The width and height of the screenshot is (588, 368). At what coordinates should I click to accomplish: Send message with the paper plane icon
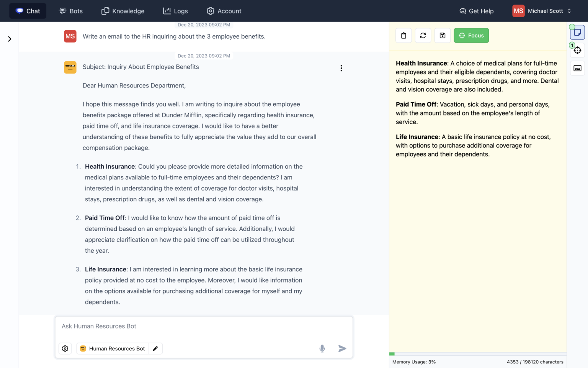[342, 348]
